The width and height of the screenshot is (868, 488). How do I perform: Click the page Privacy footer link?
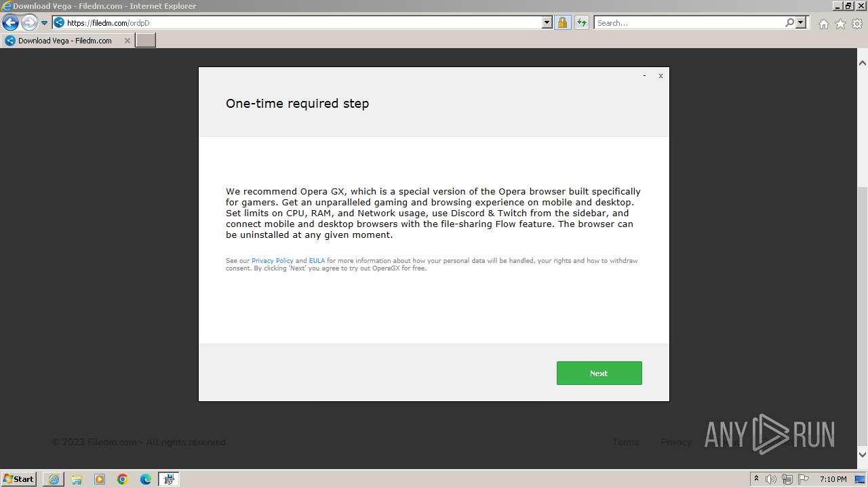[x=676, y=442]
